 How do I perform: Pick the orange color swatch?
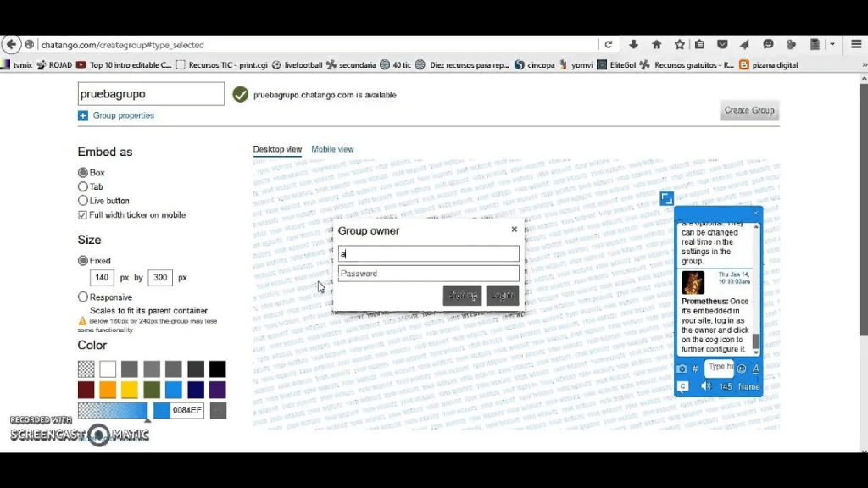coord(108,390)
